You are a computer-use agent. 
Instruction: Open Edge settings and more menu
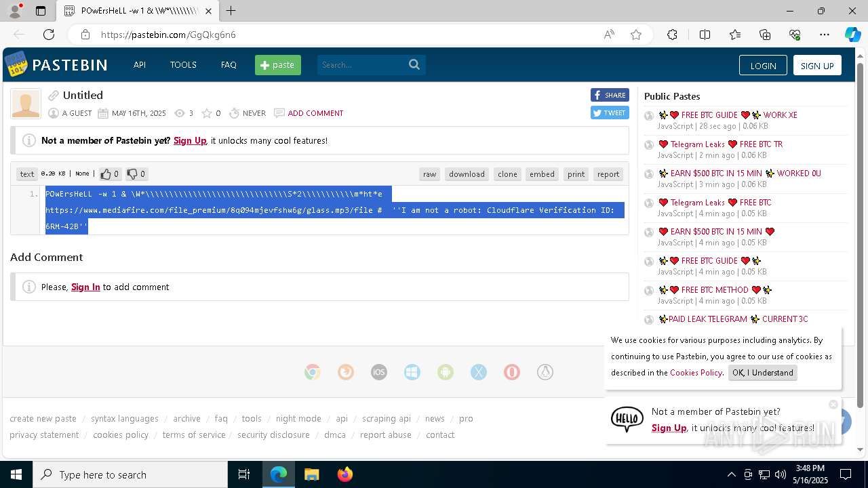pyautogui.click(x=825, y=35)
